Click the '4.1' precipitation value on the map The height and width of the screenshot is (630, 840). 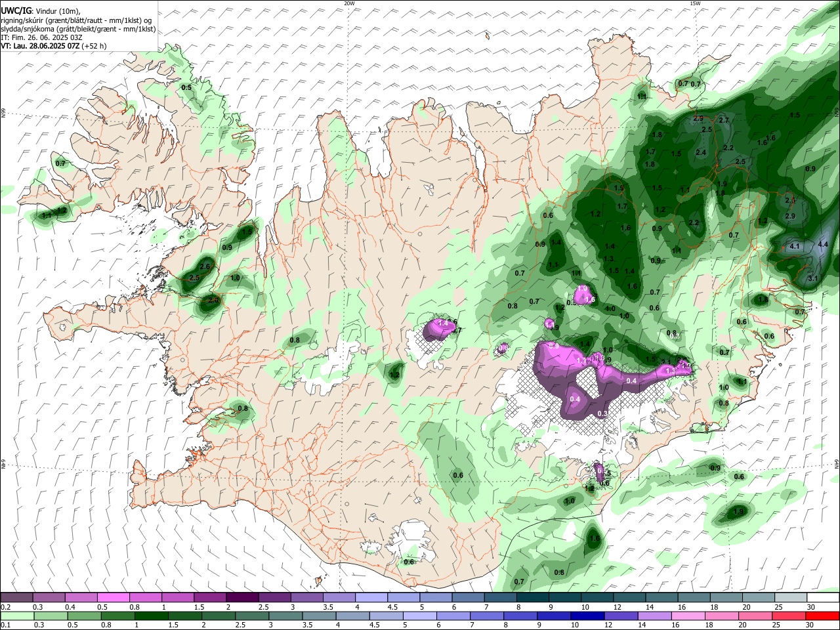coord(794,246)
